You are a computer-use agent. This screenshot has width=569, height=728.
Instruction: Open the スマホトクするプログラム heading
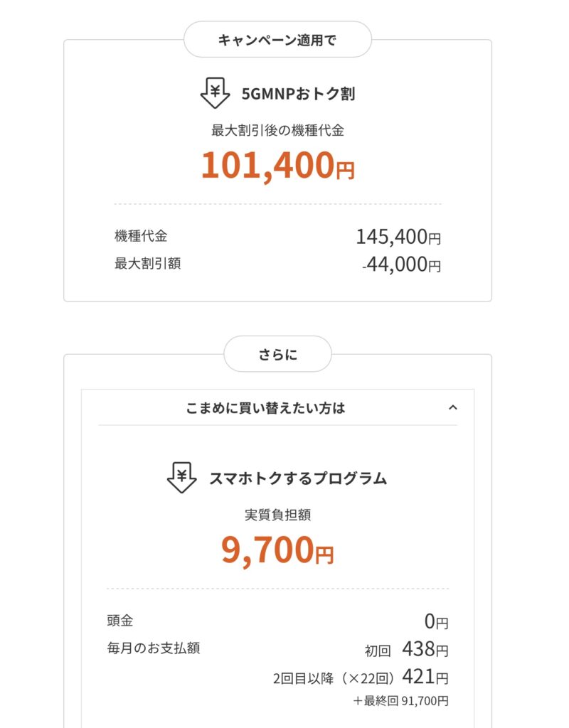point(298,478)
